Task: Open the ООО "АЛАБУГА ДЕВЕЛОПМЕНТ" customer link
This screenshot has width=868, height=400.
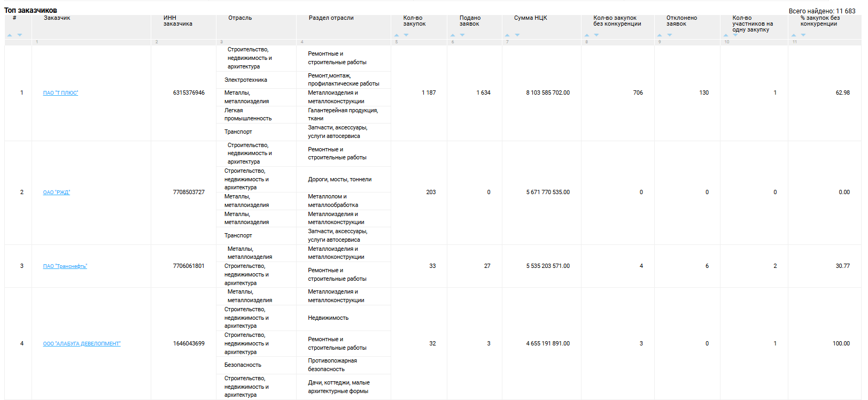Action: (x=82, y=344)
